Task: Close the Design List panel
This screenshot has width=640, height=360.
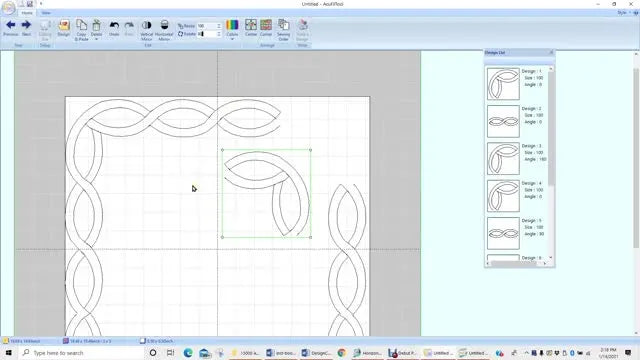Action: 551,52
